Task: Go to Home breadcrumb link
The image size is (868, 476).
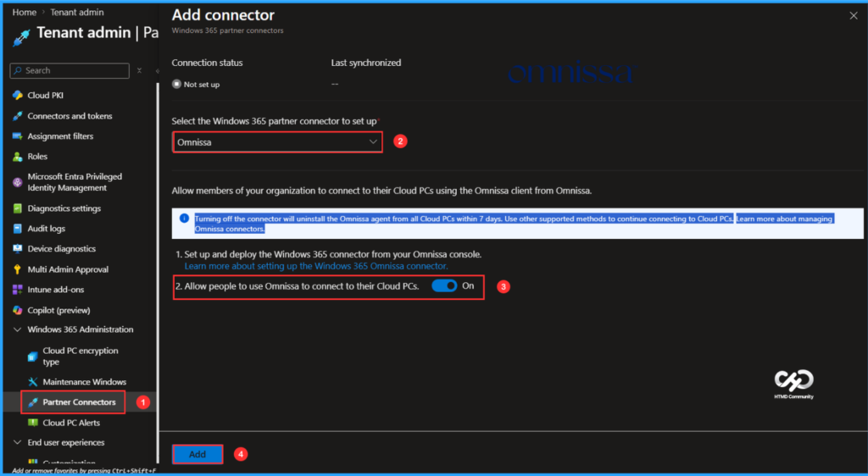Action: (25, 12)
